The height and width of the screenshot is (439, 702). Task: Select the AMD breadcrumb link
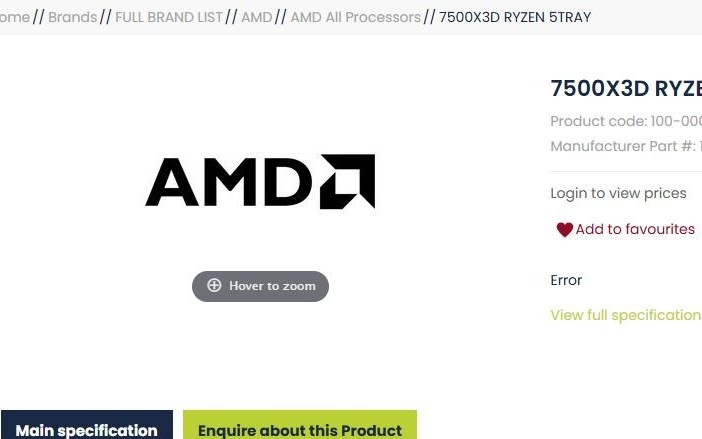pos(256,17)
